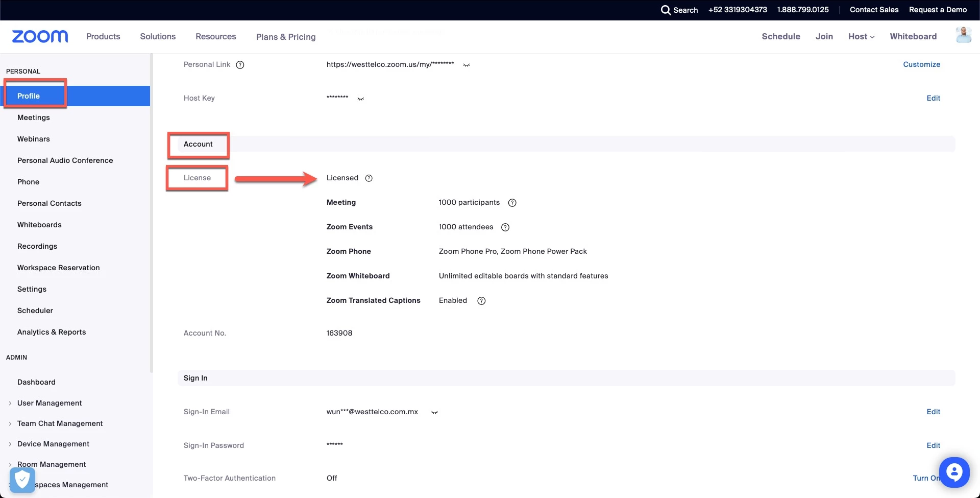Open Scheduler in sidebar
Screen dimensions: 980x498
pos(35,311)
